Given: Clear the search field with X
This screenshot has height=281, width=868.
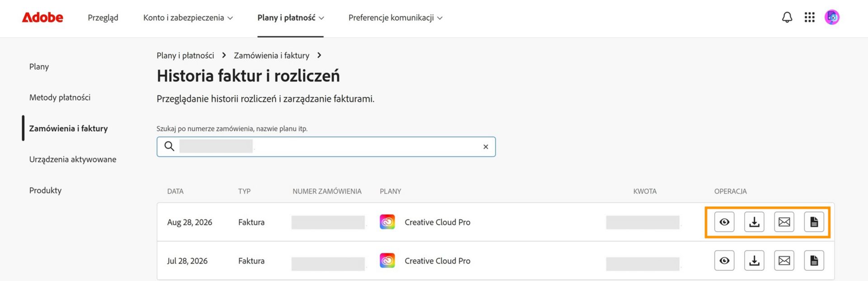Looking at the screenshot, I should click(x=486, y=147).
